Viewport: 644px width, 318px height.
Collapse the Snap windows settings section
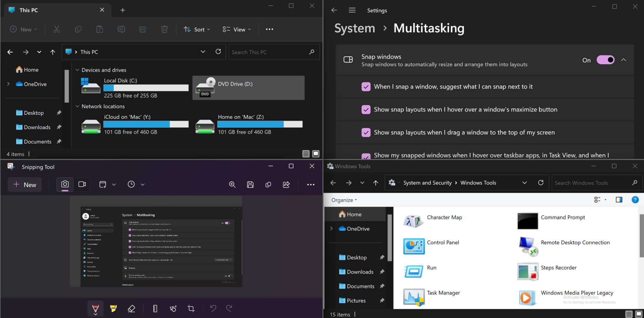click(x=624, y=60)
